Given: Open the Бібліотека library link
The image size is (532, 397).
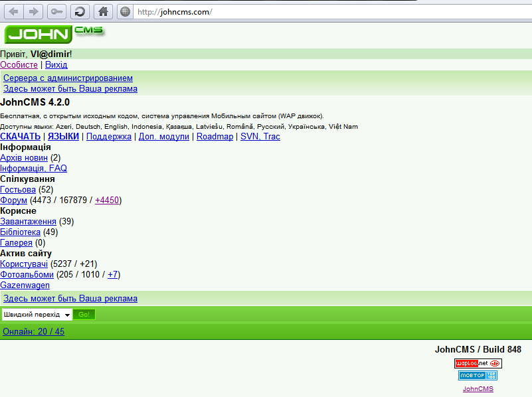Looking at the screenshot, I should click(20, 232).
